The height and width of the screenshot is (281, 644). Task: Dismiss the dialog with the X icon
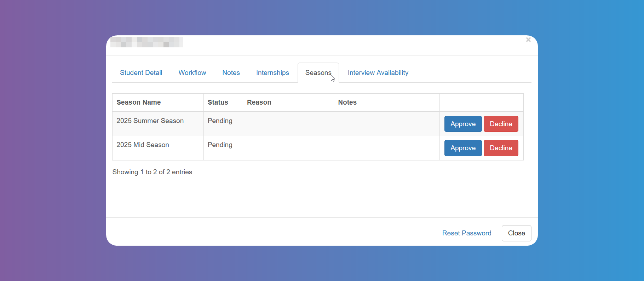coord(528,40)
